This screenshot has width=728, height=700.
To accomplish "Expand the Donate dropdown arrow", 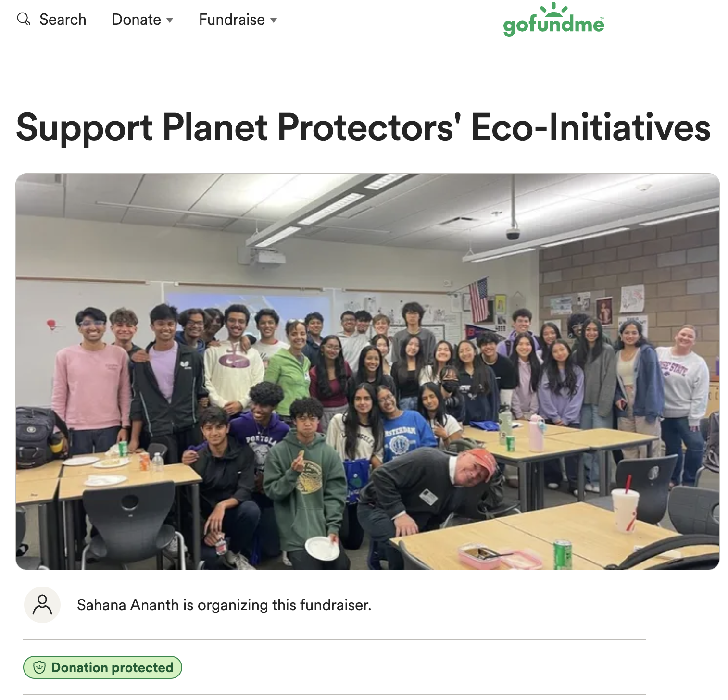I will coord(169,20).
